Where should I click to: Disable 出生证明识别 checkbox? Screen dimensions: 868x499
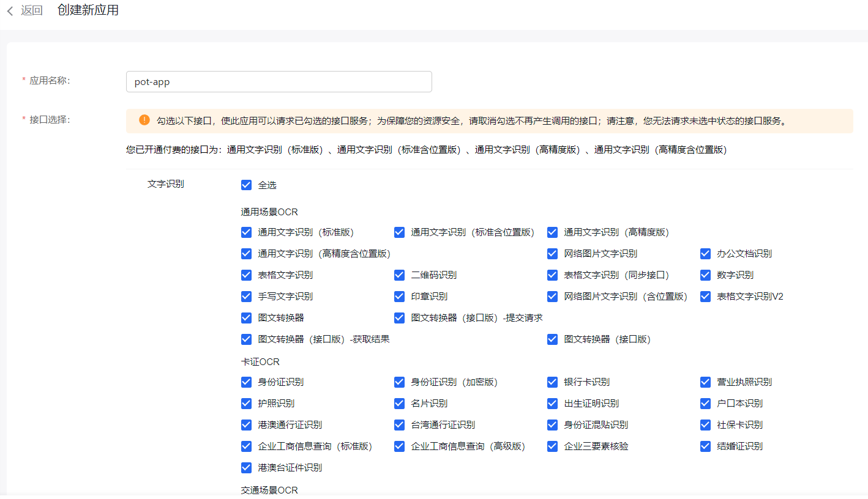pos(552,403)
